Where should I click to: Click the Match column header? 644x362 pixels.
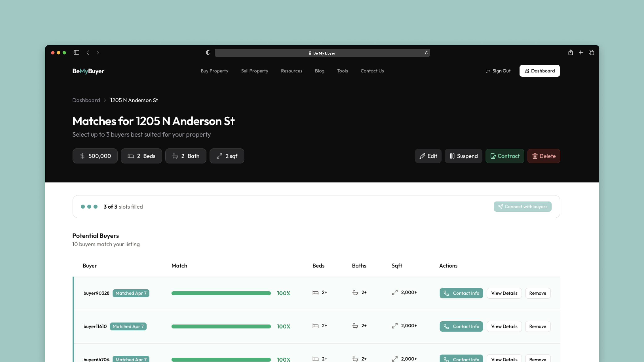179,266
